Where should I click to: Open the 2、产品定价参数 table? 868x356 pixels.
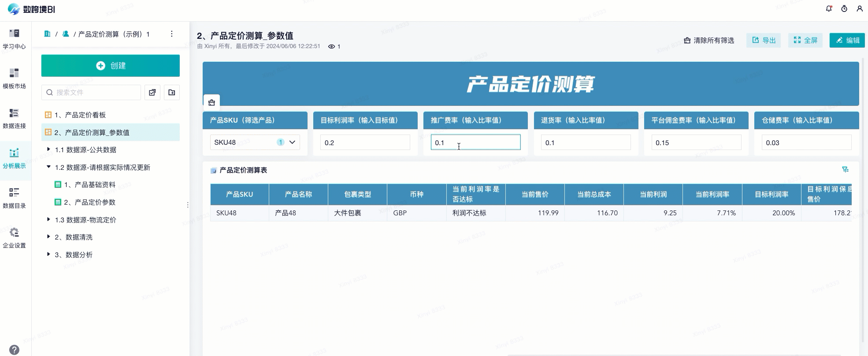89,202
